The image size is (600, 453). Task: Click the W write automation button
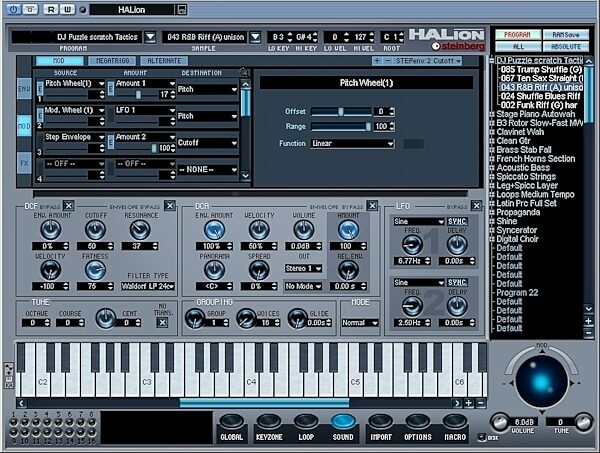click(67, 10)
